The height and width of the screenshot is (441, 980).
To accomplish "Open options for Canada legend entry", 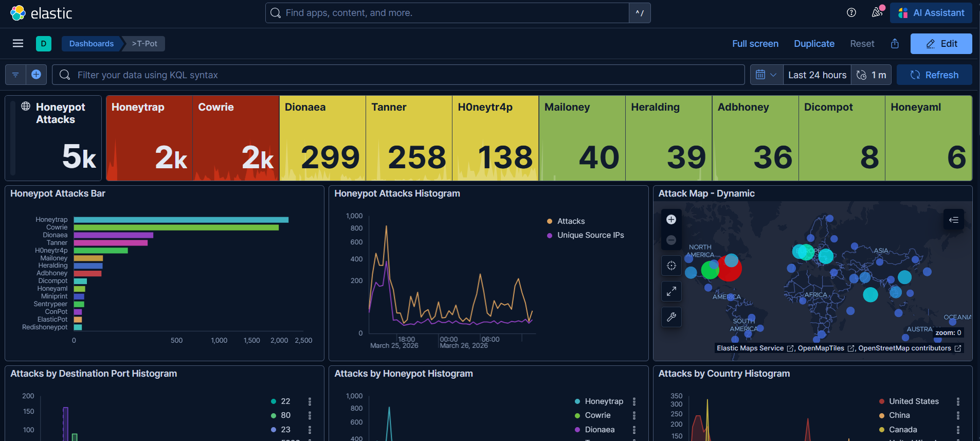I will tap(958, 430).
